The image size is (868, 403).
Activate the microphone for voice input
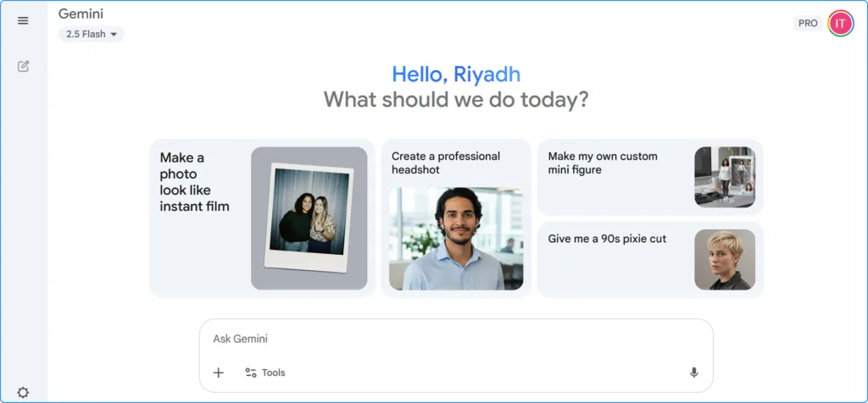693,373
